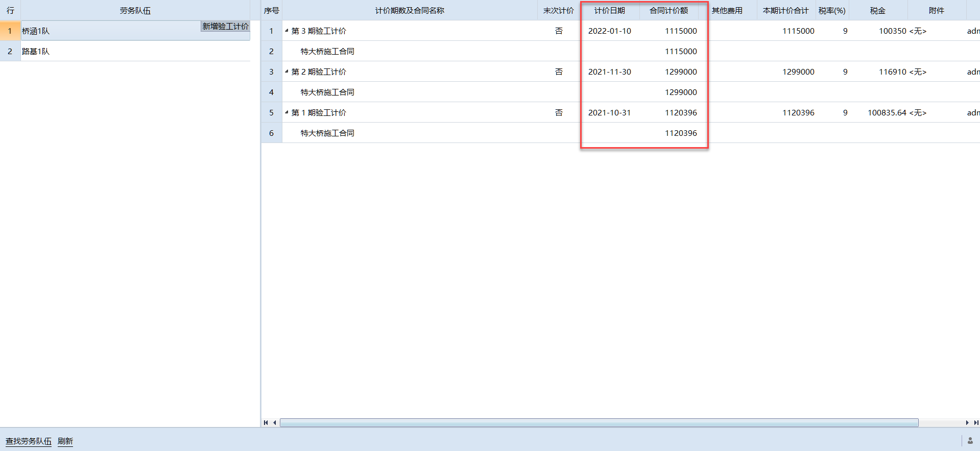
Task: Click the user icon in status bar
Action: 970,441
